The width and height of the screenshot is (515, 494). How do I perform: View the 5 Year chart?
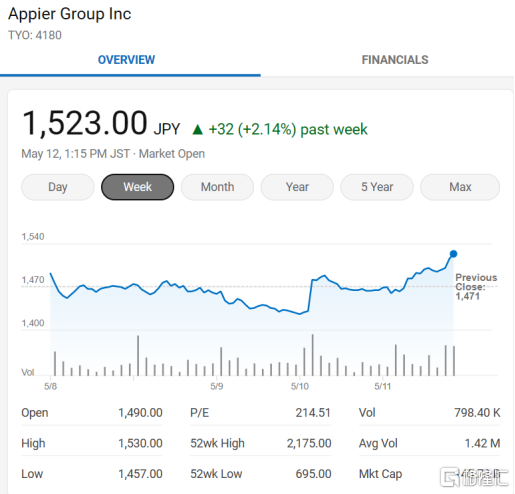pos(377,187)
